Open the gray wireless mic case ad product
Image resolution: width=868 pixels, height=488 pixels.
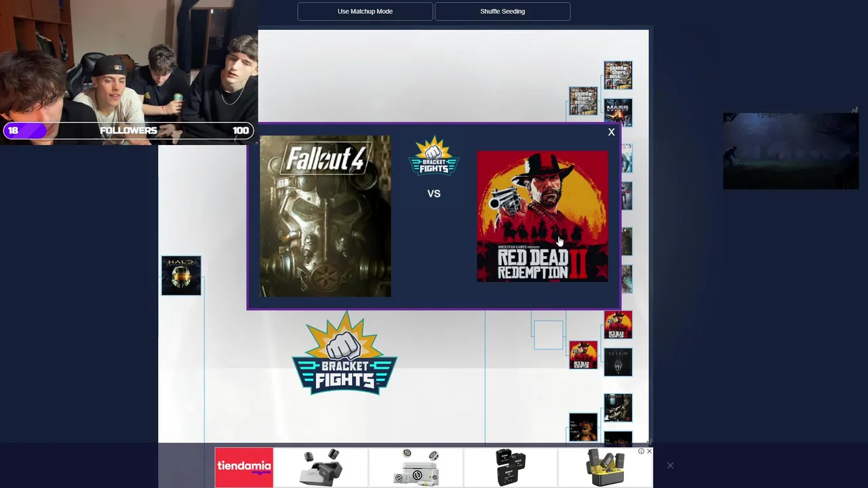click(x=321, y=467)
